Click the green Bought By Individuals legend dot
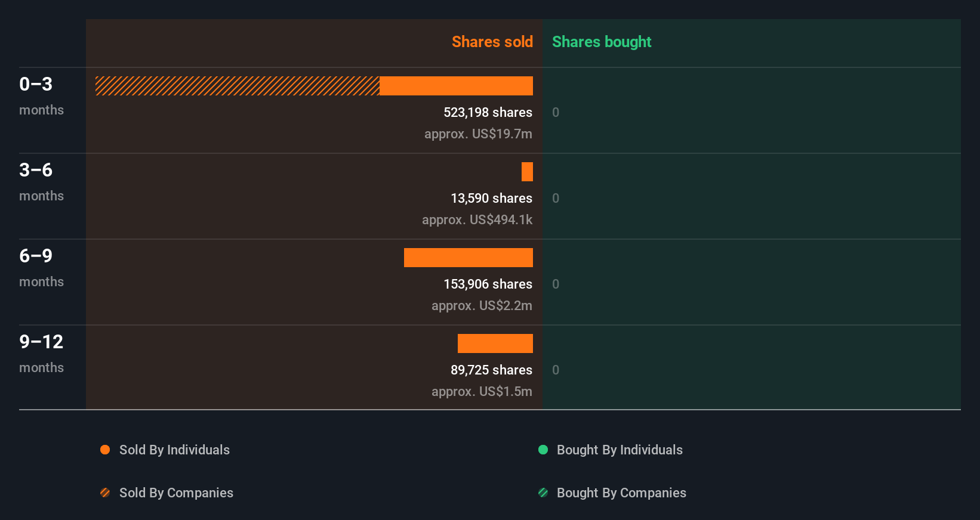This screenshot has width=980, height=520. 543,450
